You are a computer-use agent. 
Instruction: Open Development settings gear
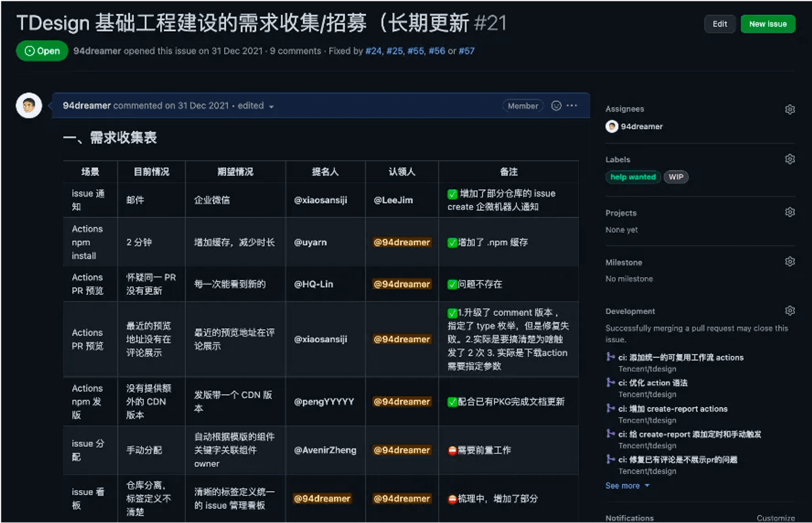(x=790, y=311)
